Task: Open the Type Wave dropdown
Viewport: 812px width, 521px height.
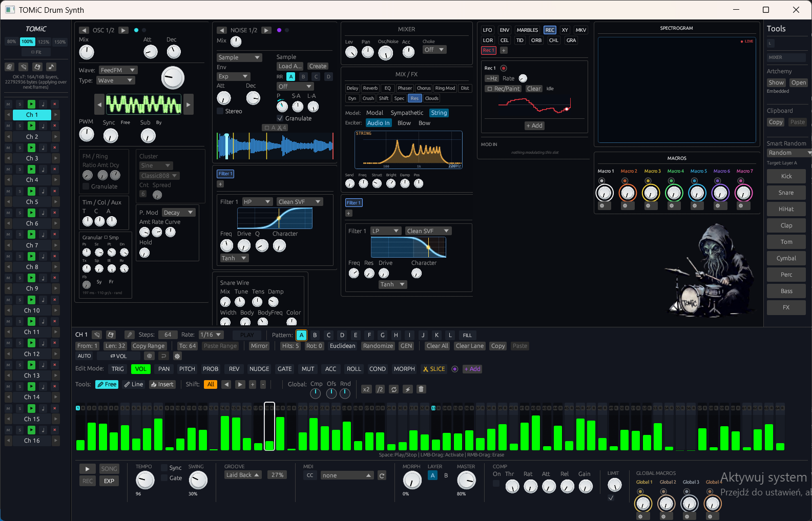Action: click(x=115, y=80)
